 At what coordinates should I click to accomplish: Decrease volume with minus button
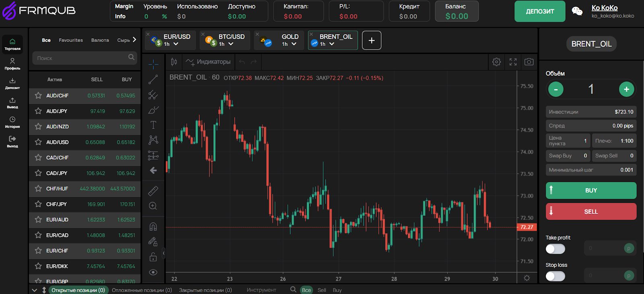(556, 89)
